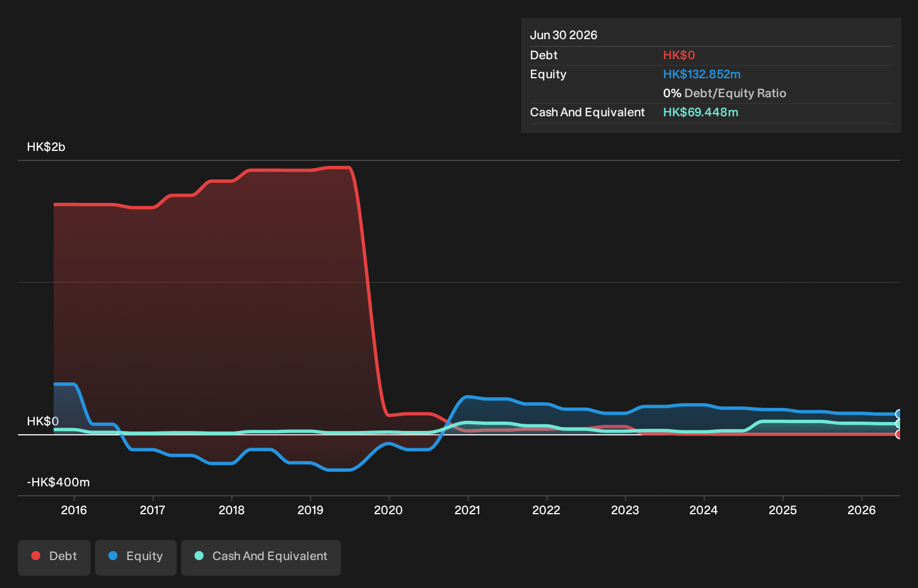Click the HK$132.852m equity value
The width and height of the screenshot is (918, 588).
point(702,74)
